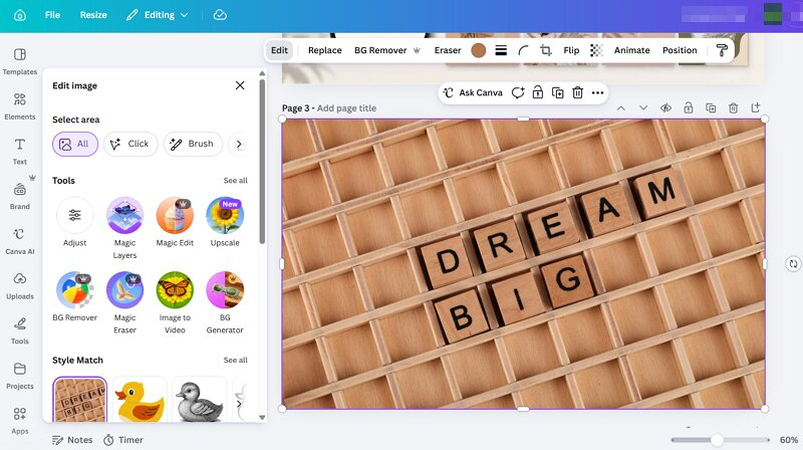Open the Magic Edit tool
Screen dimensions: 803x450
(x=175, y=222)
